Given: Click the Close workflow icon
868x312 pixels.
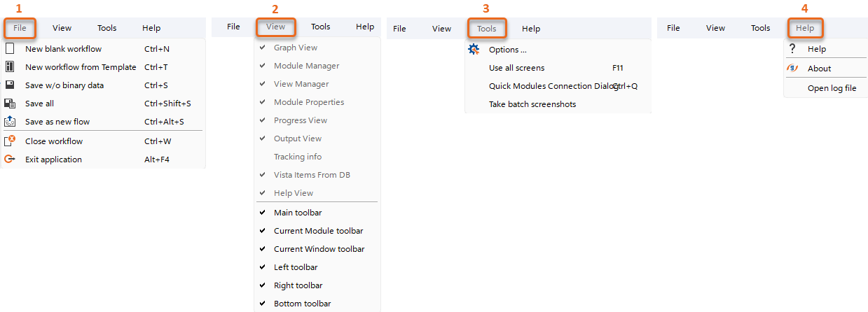Looking at the screenshot, I should [x=10, y=141].
